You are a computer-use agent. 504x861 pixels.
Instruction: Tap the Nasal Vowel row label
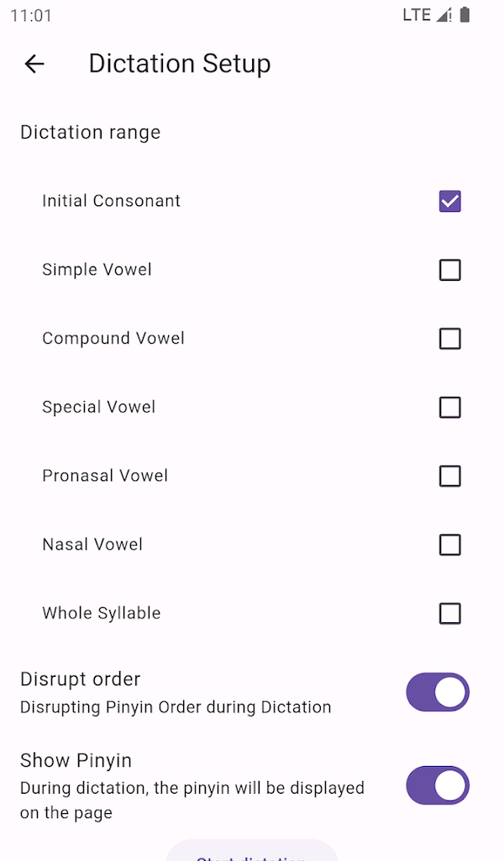92,545
